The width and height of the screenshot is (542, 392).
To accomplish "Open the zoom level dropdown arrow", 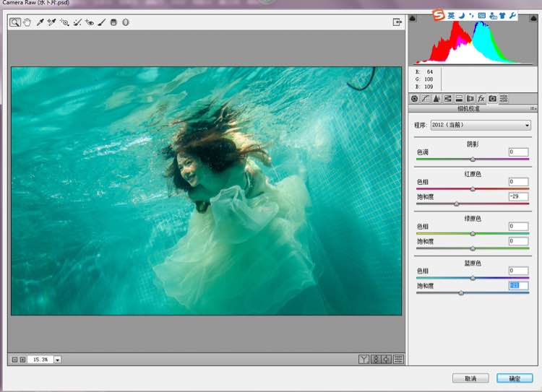I will pos(57,360).
